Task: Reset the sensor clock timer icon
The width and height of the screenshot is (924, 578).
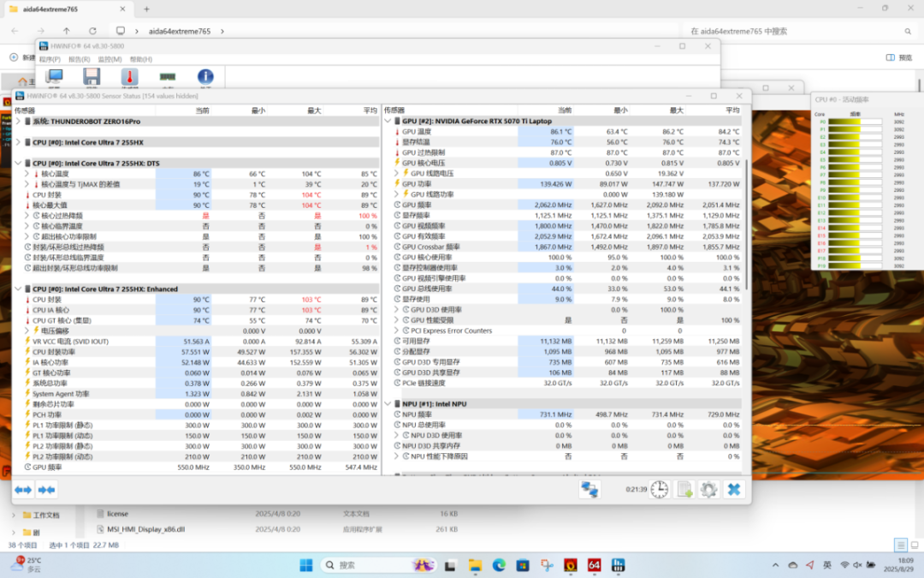Action: [660, 490]
